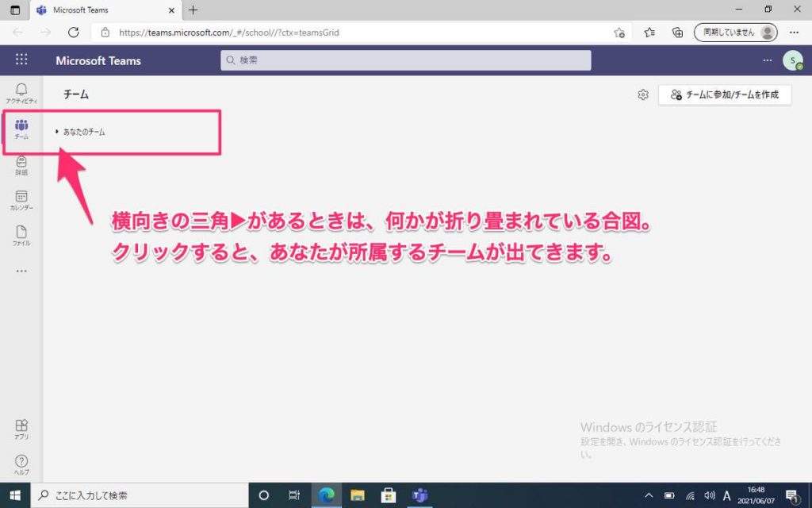Image resolution: width=812 pixels, height=508 pixels.
Task: Toggle the IME input mode indicator
Action: coord(727,495)
